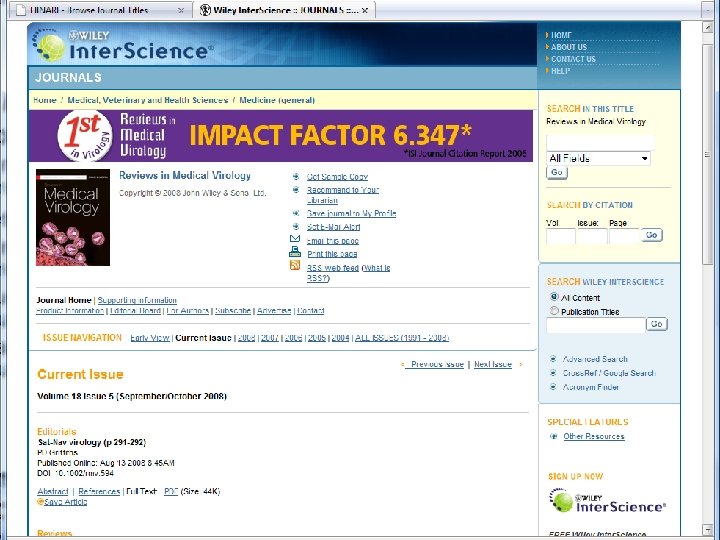
Task: Click the bullet icon beside Advanced Search
Action: pos(553,359)
